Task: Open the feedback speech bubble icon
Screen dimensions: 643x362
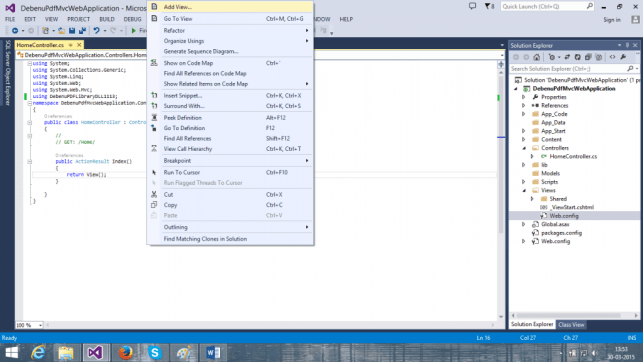Action: [x=472, y=6]
